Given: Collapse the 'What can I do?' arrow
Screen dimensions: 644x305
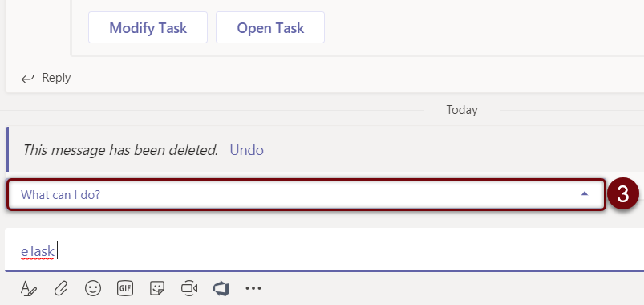Looking at the screenshot, I should (585, 193).
